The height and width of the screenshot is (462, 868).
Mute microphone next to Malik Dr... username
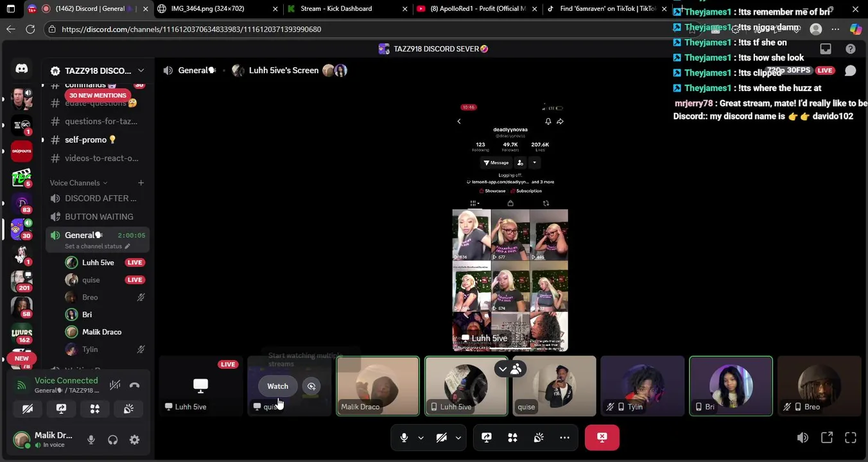pyautogui.click(x=91, y=440)
